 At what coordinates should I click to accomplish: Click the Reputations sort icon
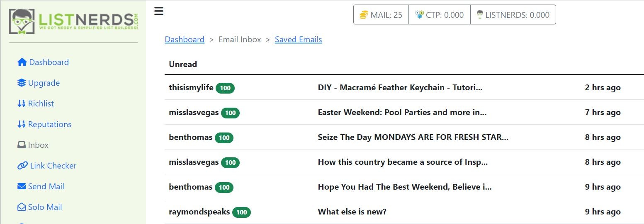(22, 124)
